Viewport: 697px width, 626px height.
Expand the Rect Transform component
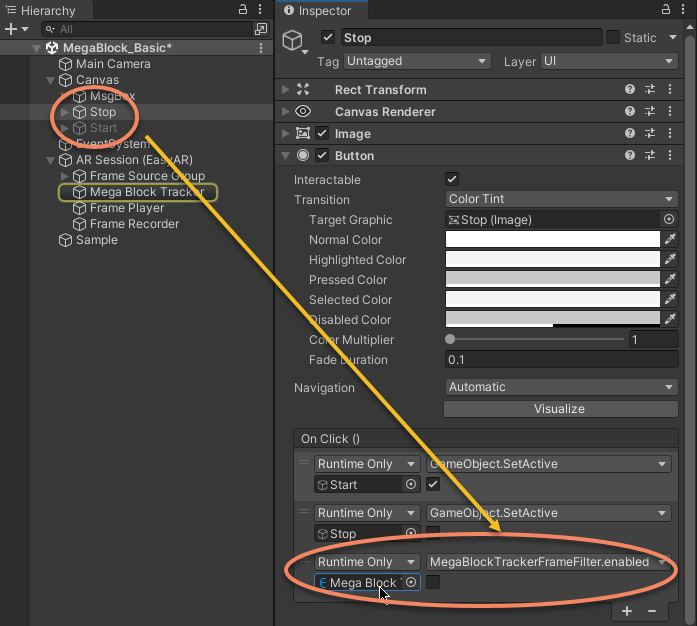point(286,90)
